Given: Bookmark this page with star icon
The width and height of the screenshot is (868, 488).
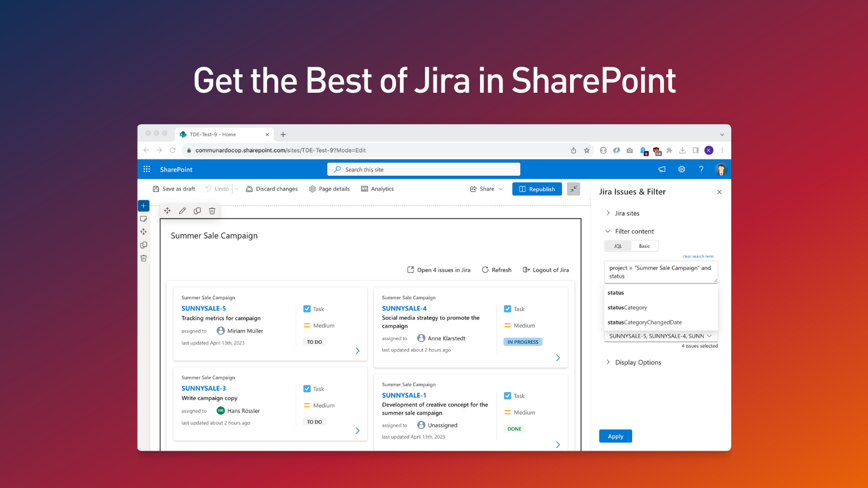Looking at the screenshot, I should 586,150.
